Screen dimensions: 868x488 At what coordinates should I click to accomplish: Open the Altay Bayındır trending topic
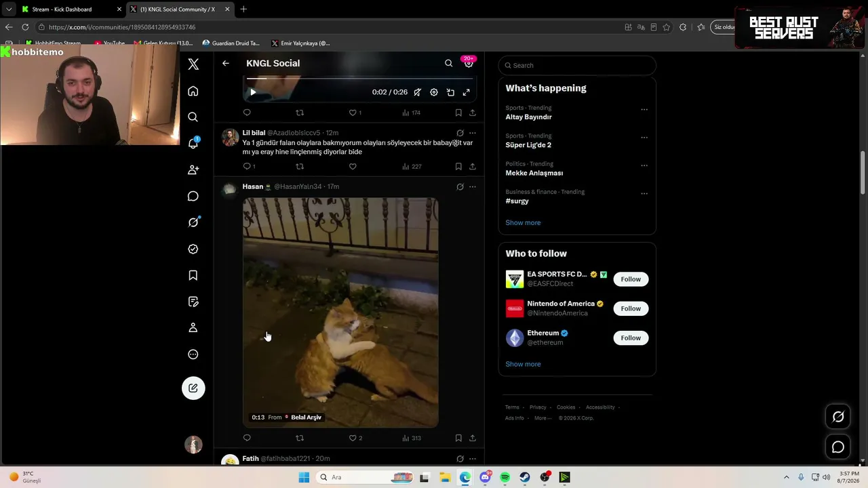point(529,117)
